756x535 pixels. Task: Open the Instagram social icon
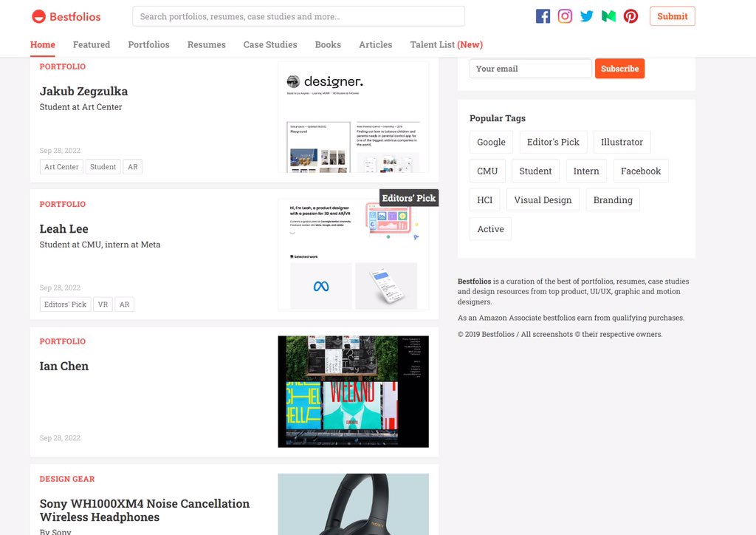(x=565, y=16)
